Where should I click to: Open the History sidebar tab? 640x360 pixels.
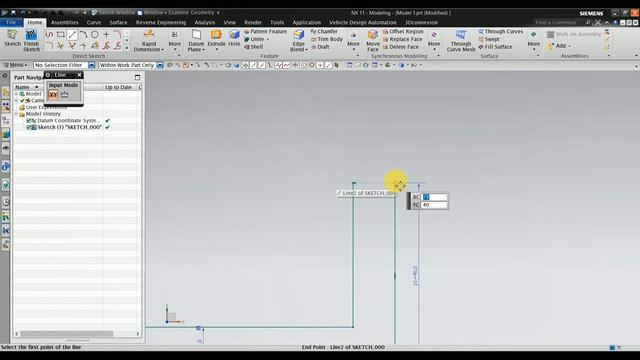pyautogui.click(x=6, y=202)
